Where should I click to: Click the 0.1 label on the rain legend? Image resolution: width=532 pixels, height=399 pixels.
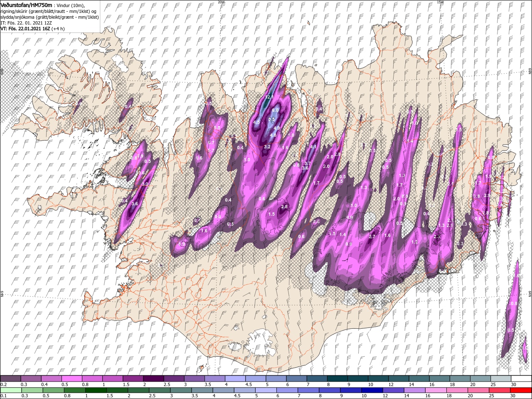tap(3, 396)
